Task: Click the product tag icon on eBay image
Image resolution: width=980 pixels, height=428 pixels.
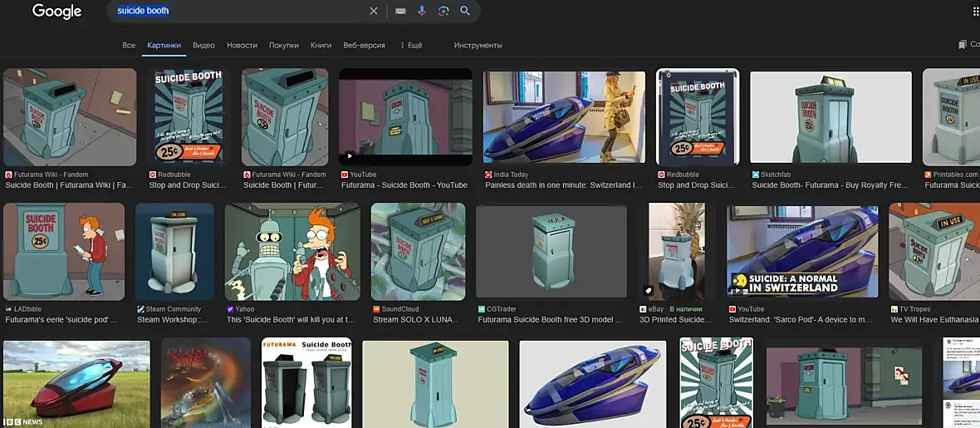Action: coord(648,290)
